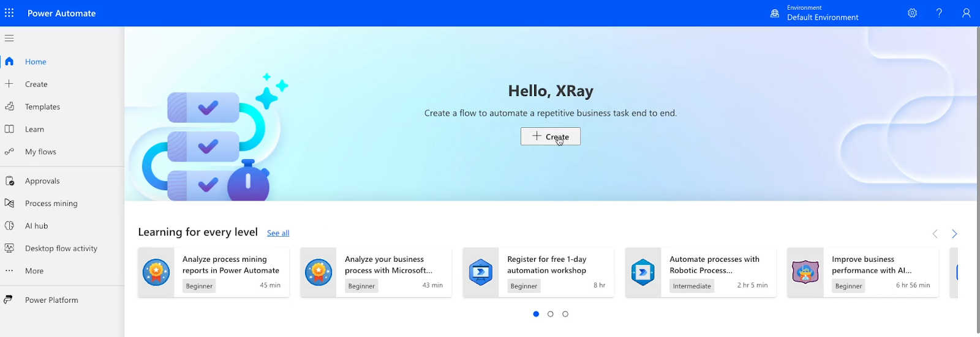Click Beginner tag on 45 min card

click(199, 286)
